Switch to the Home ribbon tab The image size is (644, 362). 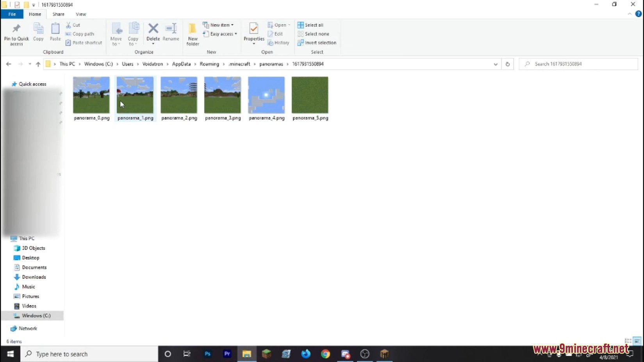[x=35, y=14]
